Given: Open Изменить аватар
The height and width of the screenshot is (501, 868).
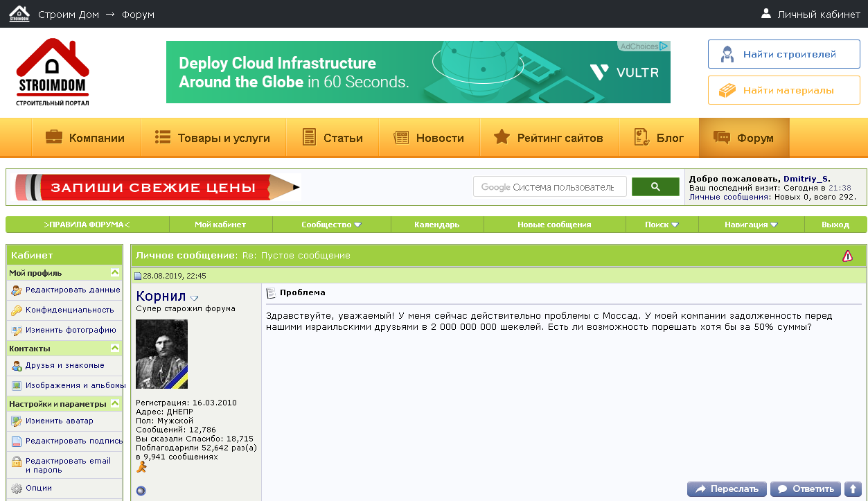Looking at the screenshot, I should pyautogui.click(x=59, y=421).
